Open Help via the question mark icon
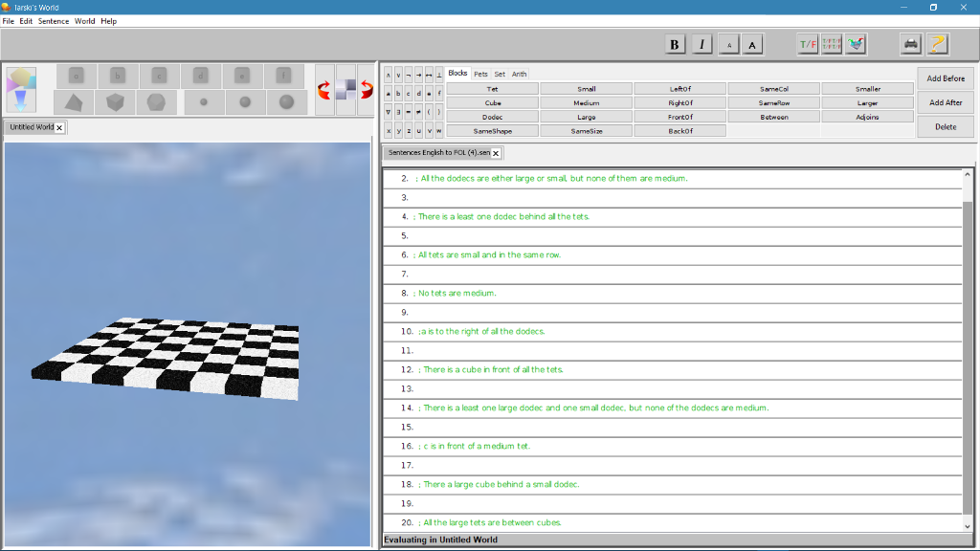Viewport: 980px width, 551px height. (x=936, y=43)
